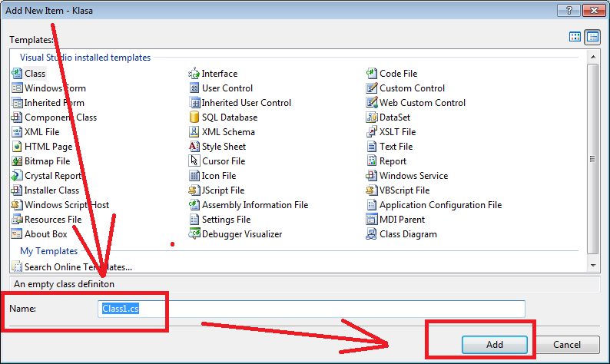This screenshot has width=610, height=364.
Task: Select the Class template icon
Action: (x=18, y=74)
